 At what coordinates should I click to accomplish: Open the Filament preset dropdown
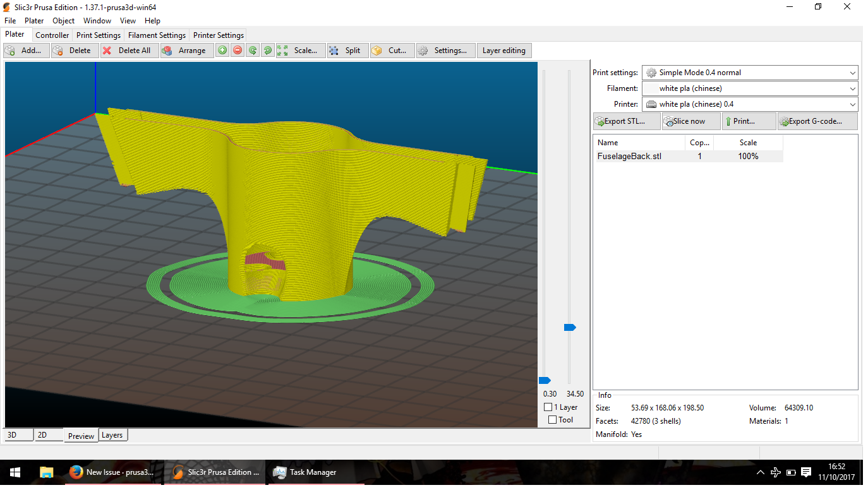750,88
